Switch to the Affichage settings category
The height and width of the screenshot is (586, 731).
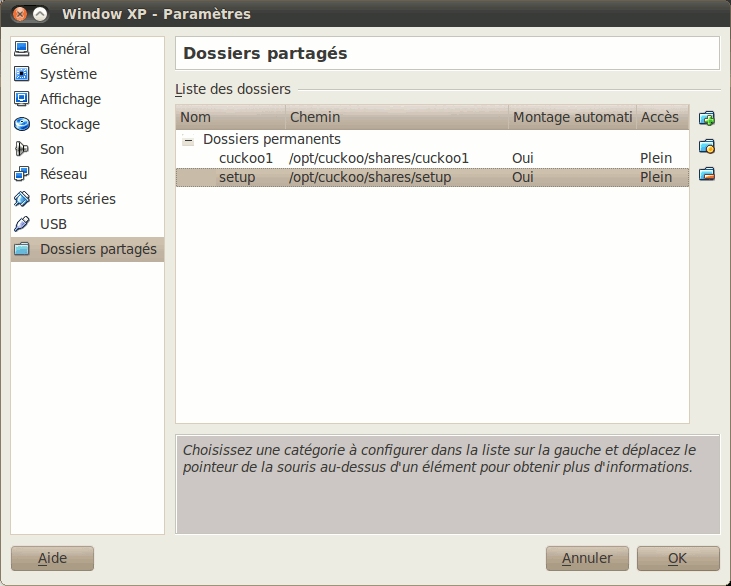(70, 99)
